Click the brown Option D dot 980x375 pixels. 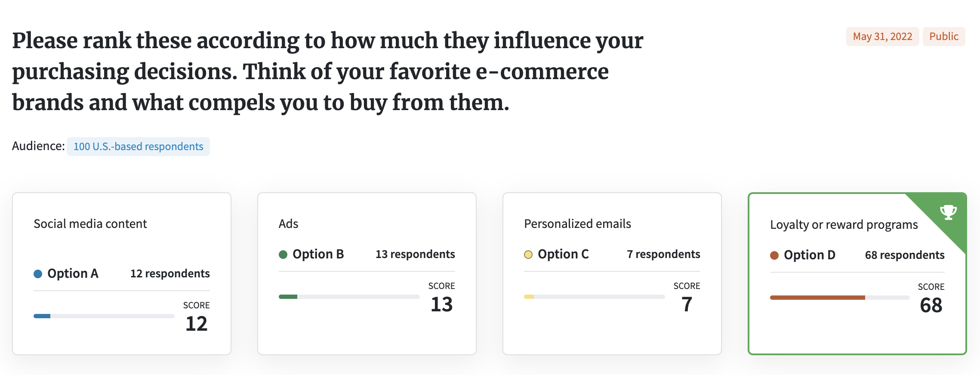(774, 255)
